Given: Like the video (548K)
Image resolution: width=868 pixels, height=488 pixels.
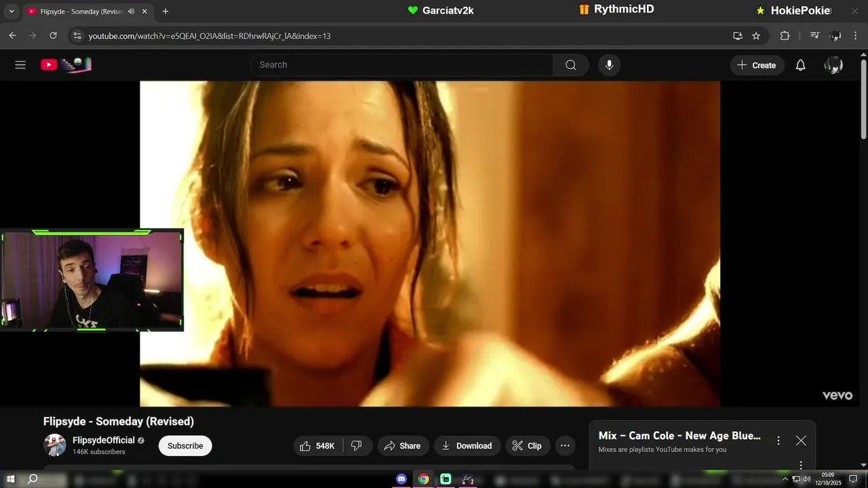Looking at the screenshot, I should (x=318, y=446).
